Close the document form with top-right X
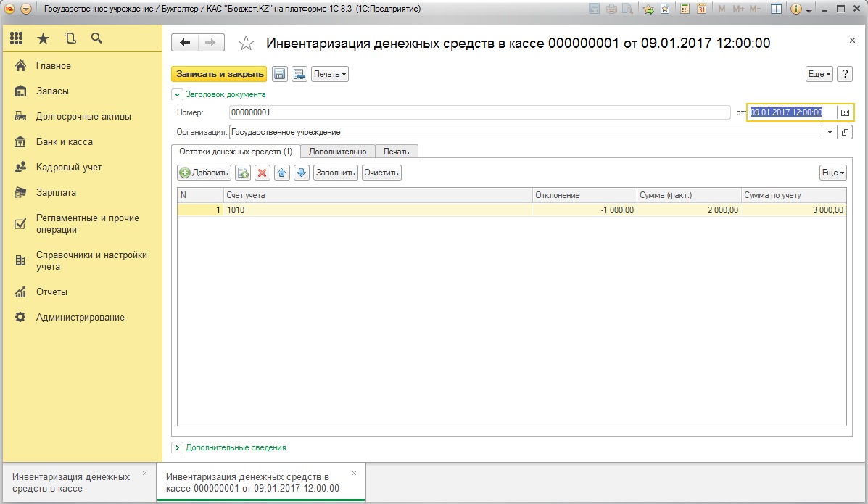Screen dimensions: 868x504 (x=852, y=41)
